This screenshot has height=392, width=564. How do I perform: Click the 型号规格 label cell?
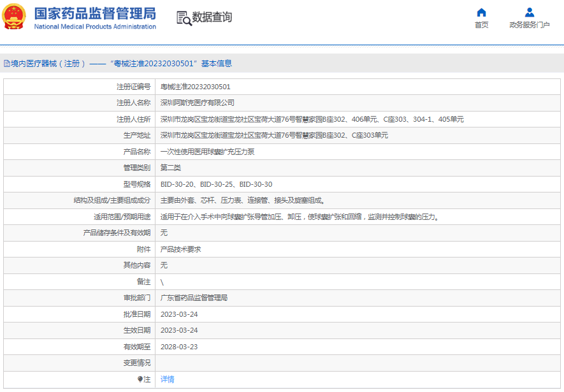click(80, 184)
